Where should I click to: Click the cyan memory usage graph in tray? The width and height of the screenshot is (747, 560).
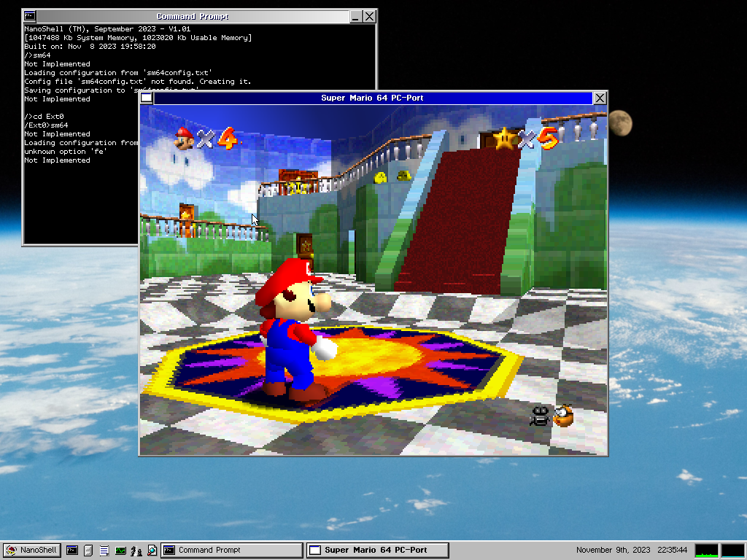coord(732,550)
